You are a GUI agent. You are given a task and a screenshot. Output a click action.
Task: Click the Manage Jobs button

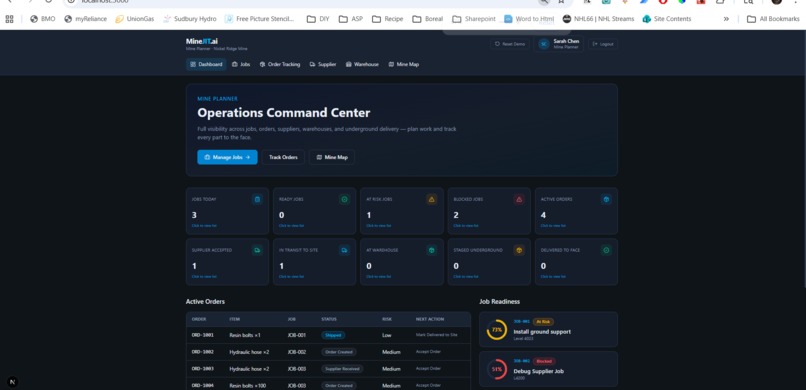(x=227, y=157)
